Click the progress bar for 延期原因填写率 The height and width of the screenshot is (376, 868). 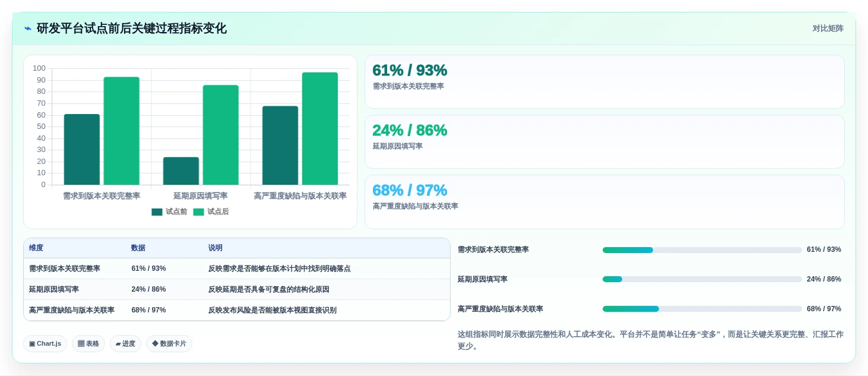(702, 279)
